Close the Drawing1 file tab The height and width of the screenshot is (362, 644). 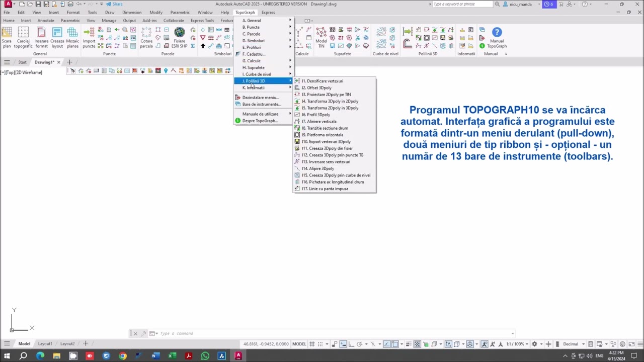pos(58,62)
